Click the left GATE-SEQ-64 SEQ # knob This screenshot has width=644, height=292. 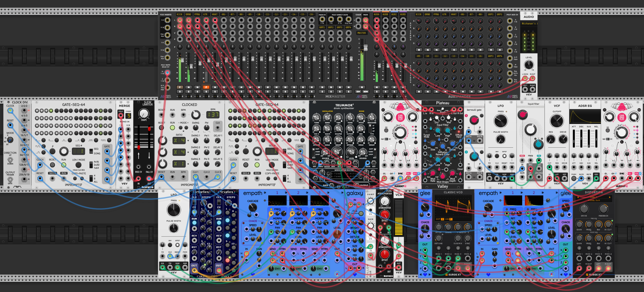[x=64, y=151]
